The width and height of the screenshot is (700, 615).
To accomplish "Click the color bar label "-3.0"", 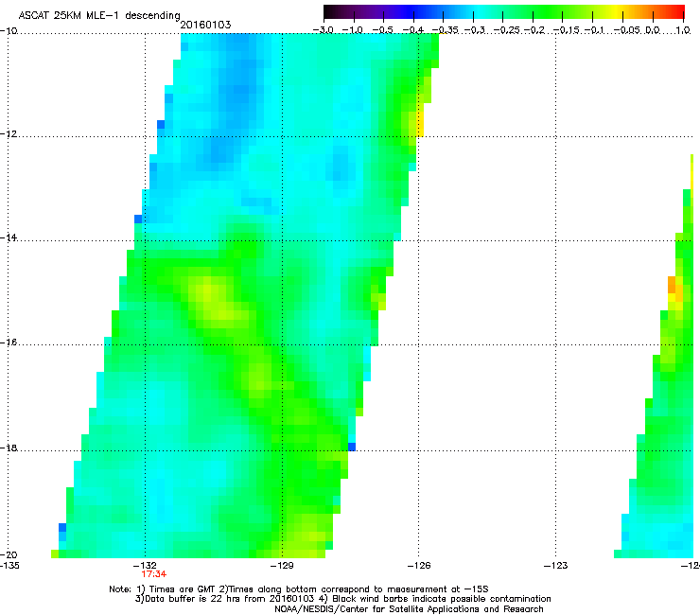I will (x=324, y=30).
